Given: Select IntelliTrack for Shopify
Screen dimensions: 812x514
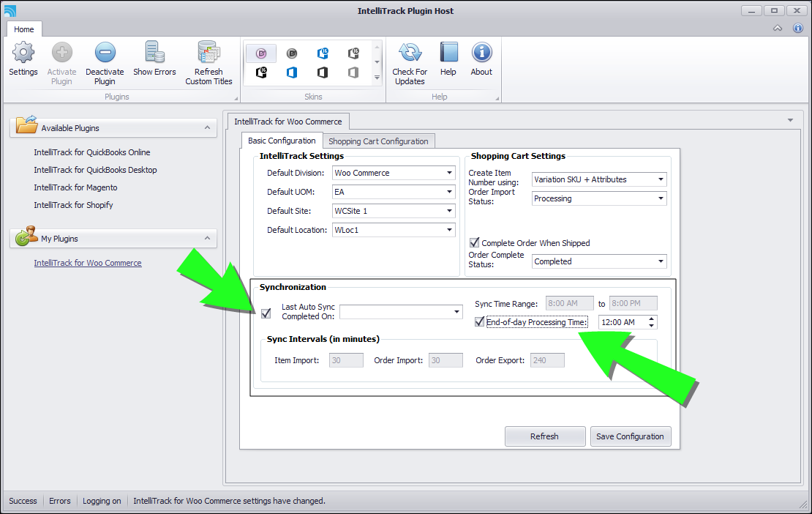Looking at the screenshot, I should click(74, 205).
